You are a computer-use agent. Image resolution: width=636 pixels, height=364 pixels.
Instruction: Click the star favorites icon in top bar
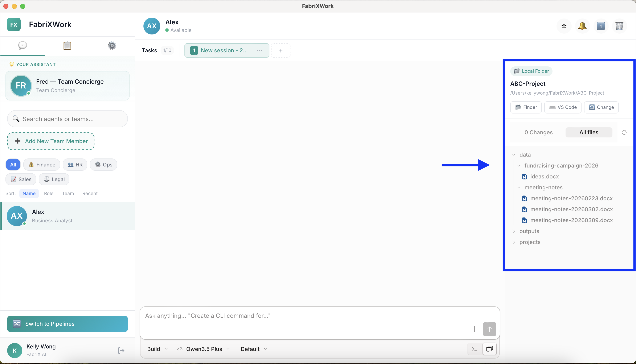564,26
